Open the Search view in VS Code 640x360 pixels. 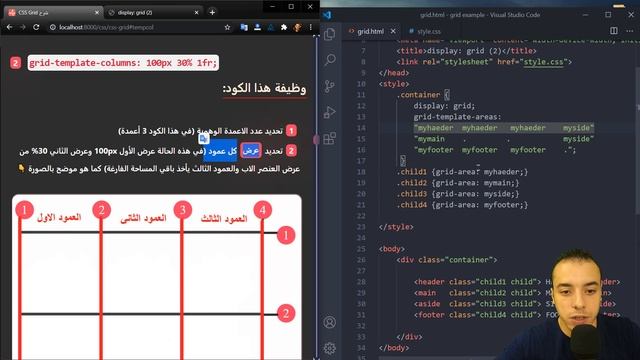(330, 60)
